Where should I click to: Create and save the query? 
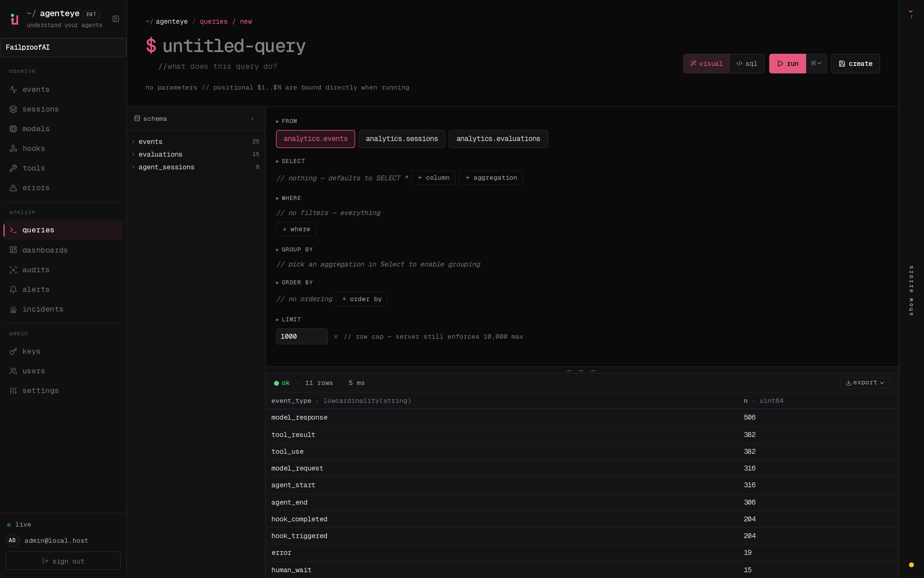855,64
